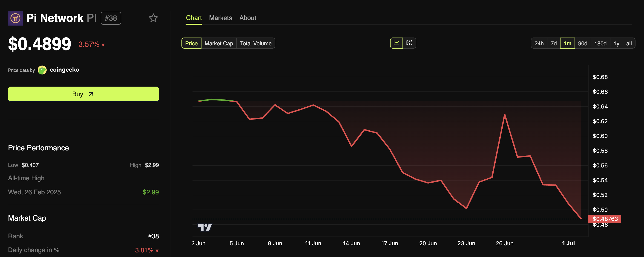
Task: Click the Pi Network coin logo
Action: (15, 18)
